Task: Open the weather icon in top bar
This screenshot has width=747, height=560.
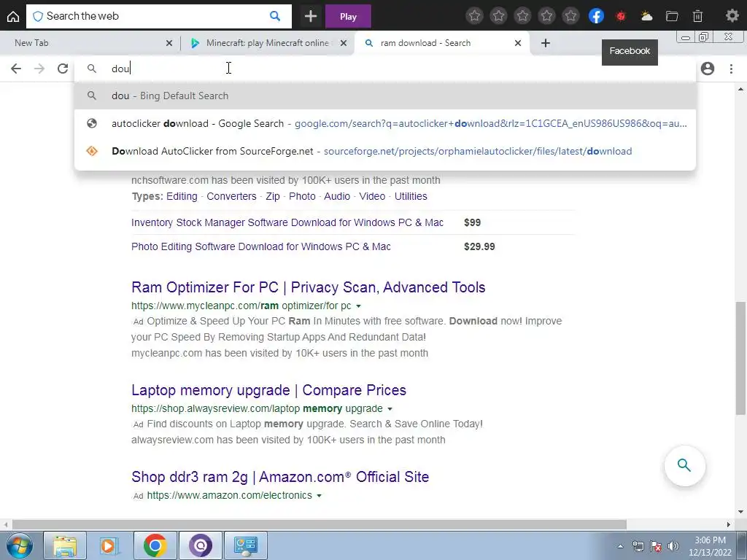Action: (646, 16)
